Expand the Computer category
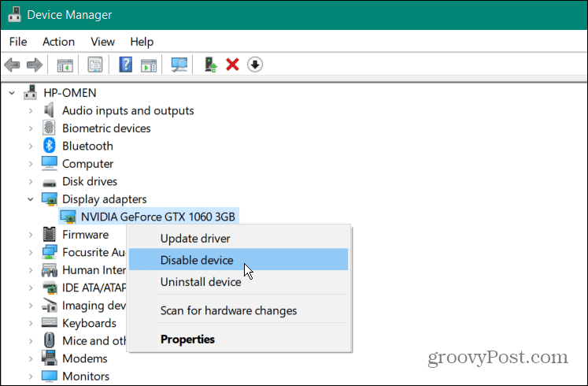 pyautogui.click(x=31, y=164)
